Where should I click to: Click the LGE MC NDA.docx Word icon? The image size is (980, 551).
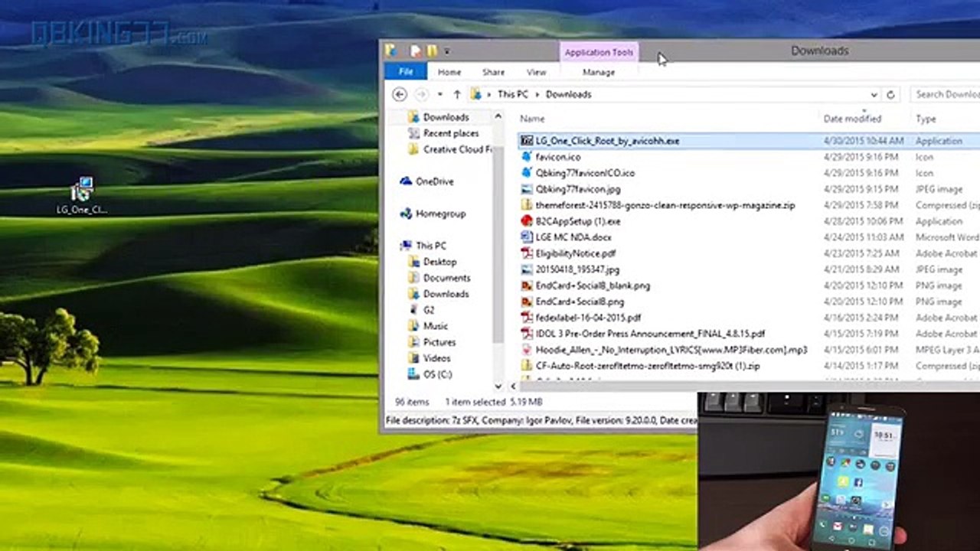(526, 237)
